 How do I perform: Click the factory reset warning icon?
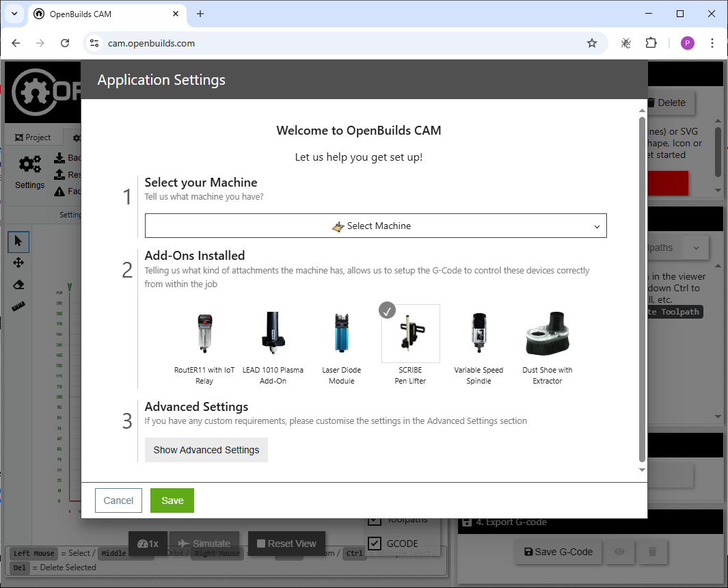tap(59, 191)
